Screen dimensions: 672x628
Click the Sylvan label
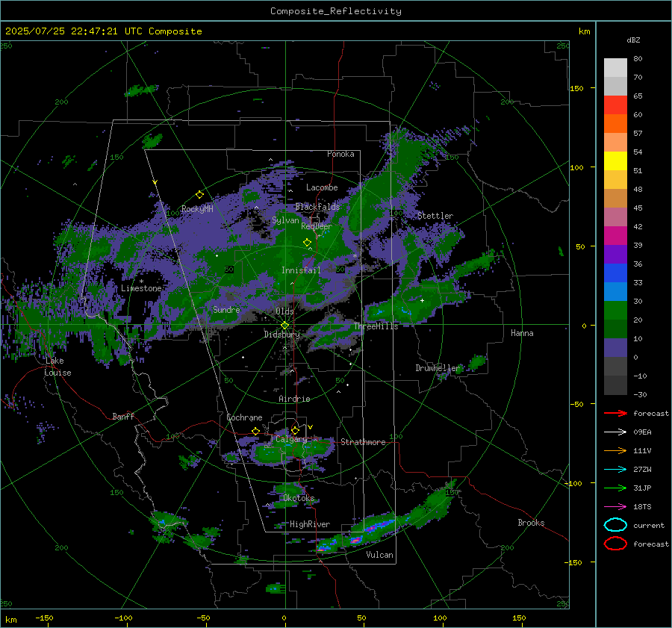click(x=285, y=220)
